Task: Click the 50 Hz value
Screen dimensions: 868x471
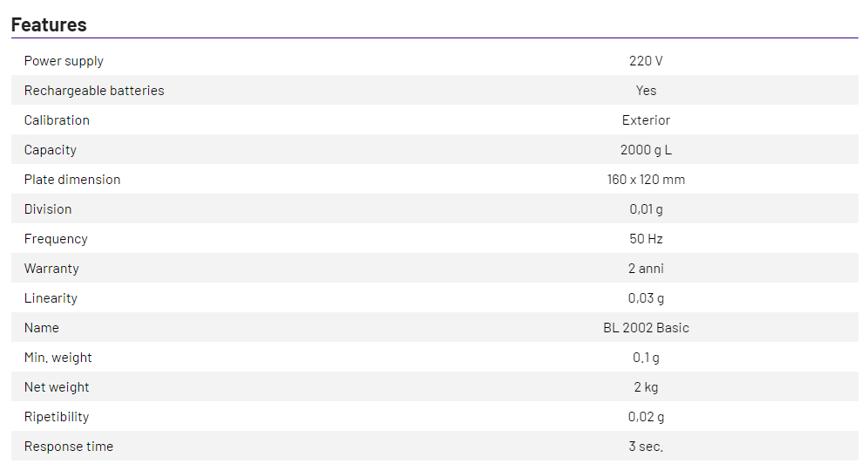Action: (646, 239)
